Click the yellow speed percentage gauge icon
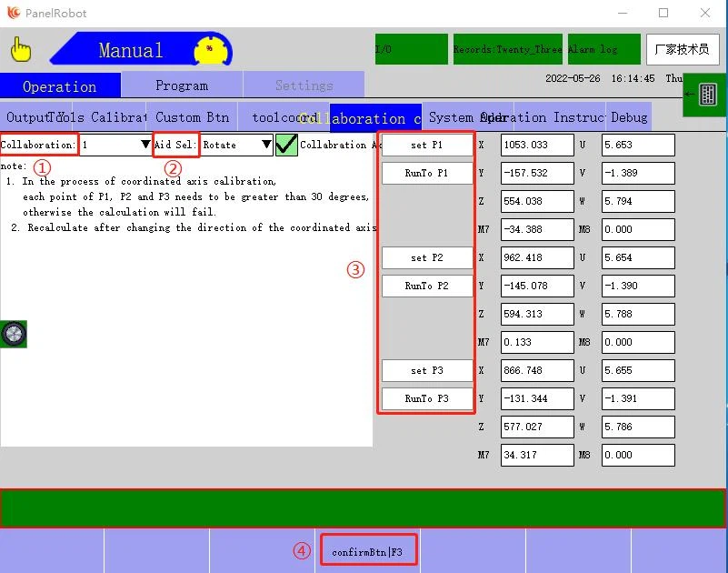The height and width of the screenshot is (573, 728). point(212,49)
